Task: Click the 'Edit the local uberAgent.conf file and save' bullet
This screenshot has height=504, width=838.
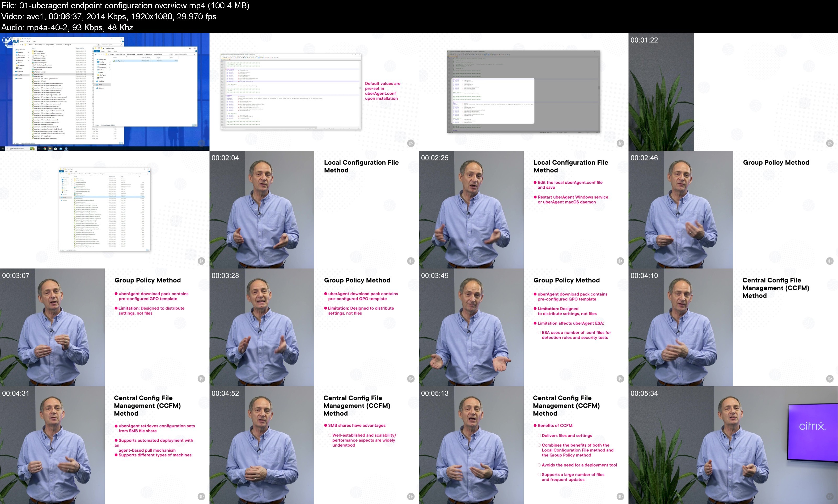Action: [x=568, y=185]
